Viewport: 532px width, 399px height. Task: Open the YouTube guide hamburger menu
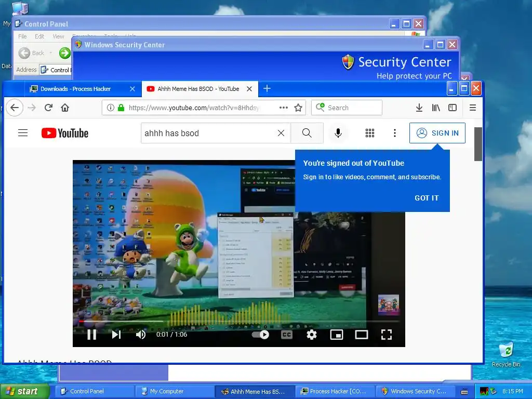click(x=23, y=132)
